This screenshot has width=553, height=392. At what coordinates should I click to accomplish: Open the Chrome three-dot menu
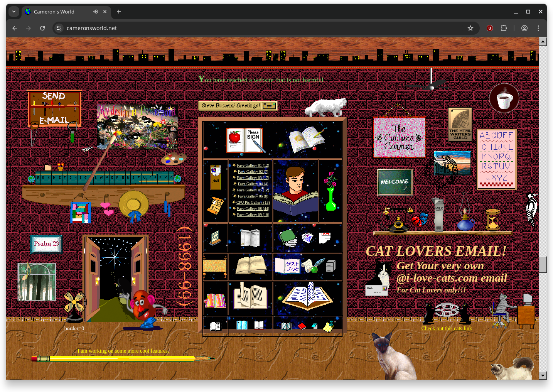[x=538, y=28]
